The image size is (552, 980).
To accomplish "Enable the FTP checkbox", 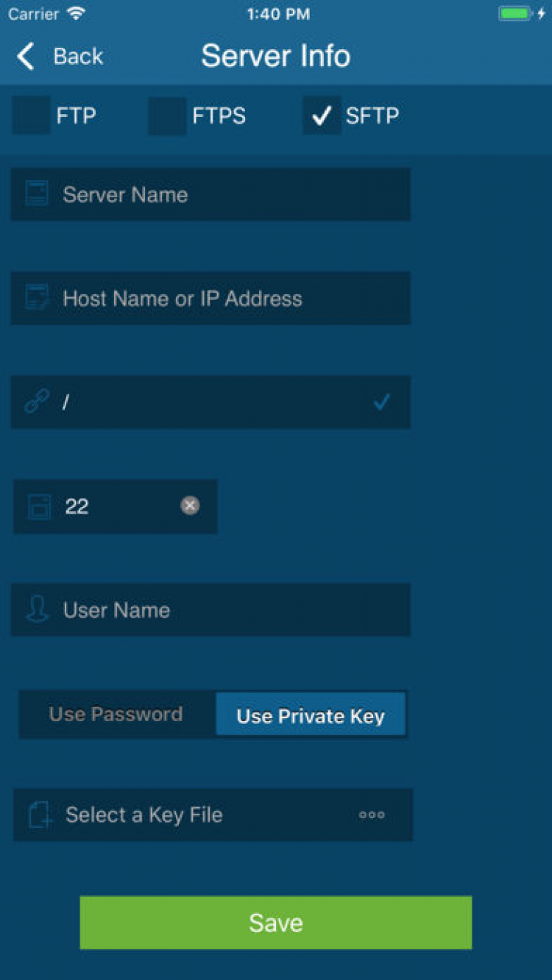I will pos(32,116).
